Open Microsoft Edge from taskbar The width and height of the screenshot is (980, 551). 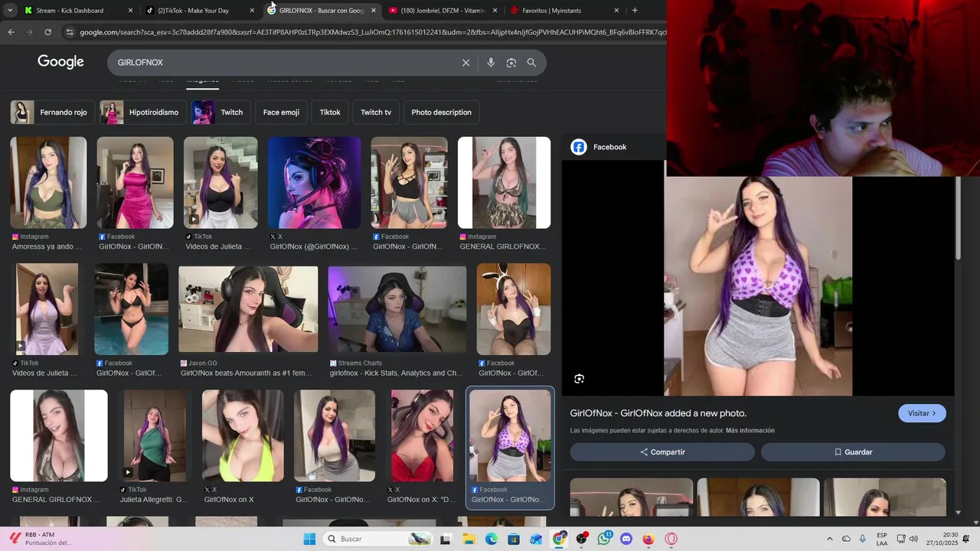pyautogui.click(x=491, y=539)
